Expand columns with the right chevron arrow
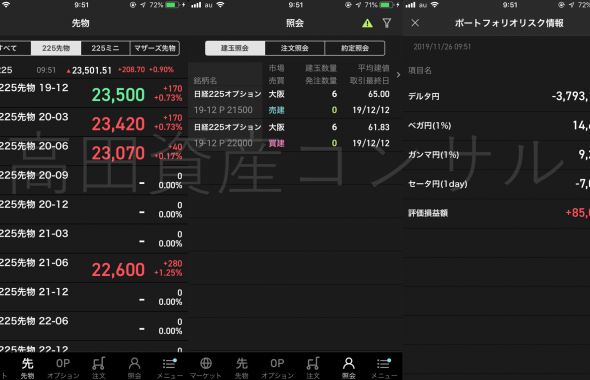Image resolution: width=590 pixels, height=380 pixels. [x=398, y=74]
